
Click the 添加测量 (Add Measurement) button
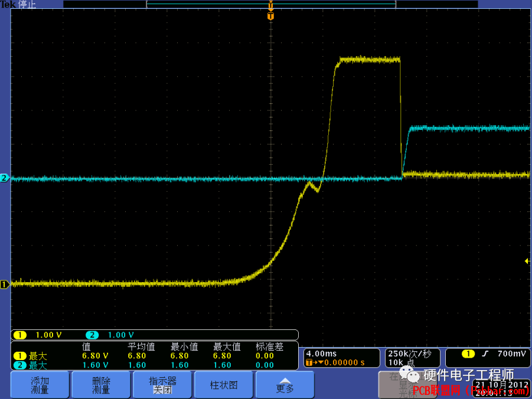pyautogui.click(x=40, y=385)
